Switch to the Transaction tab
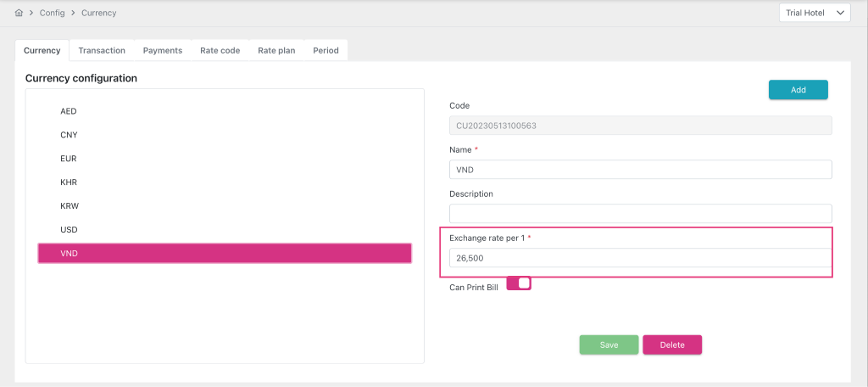Viewport: 868px width, 387px height. click(x=102, y=51)
